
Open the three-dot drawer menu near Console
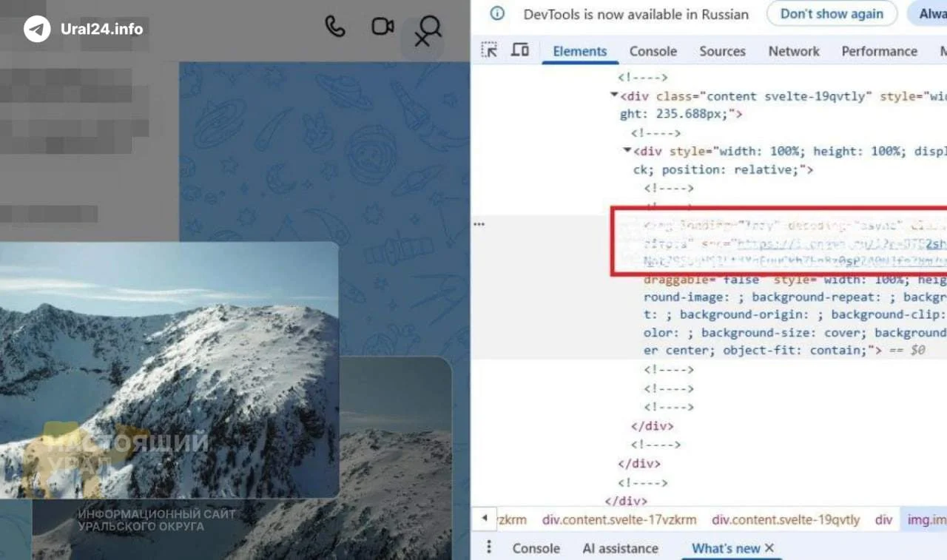pos(488,547)
